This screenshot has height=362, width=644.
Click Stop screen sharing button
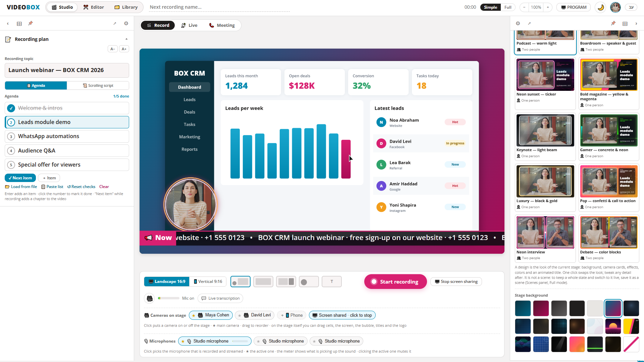456,282
